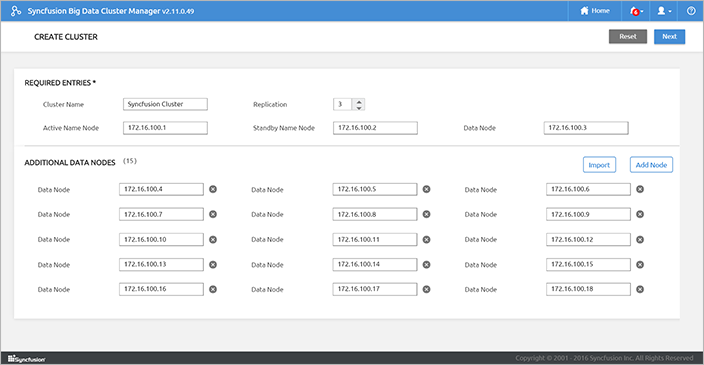The height and width of the screenshot is (365, 704).
Task: Edit the Active Name Node field
Action: point(165,128)
